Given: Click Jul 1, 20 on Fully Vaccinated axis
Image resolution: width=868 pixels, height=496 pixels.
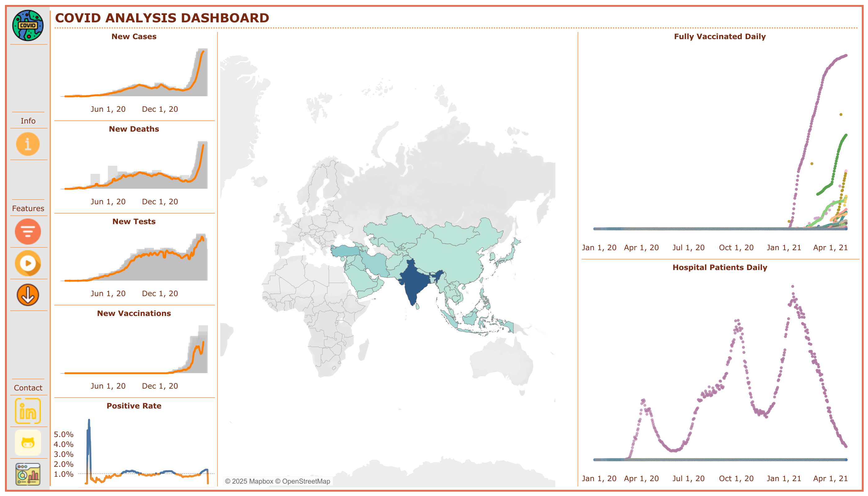Looking at the screenshot, I should pos(688,248).
